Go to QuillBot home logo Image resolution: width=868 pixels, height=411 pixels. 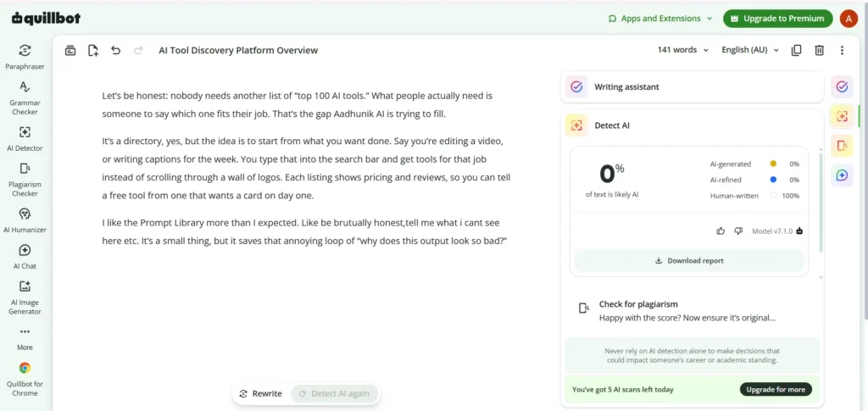tap(46, 19)
